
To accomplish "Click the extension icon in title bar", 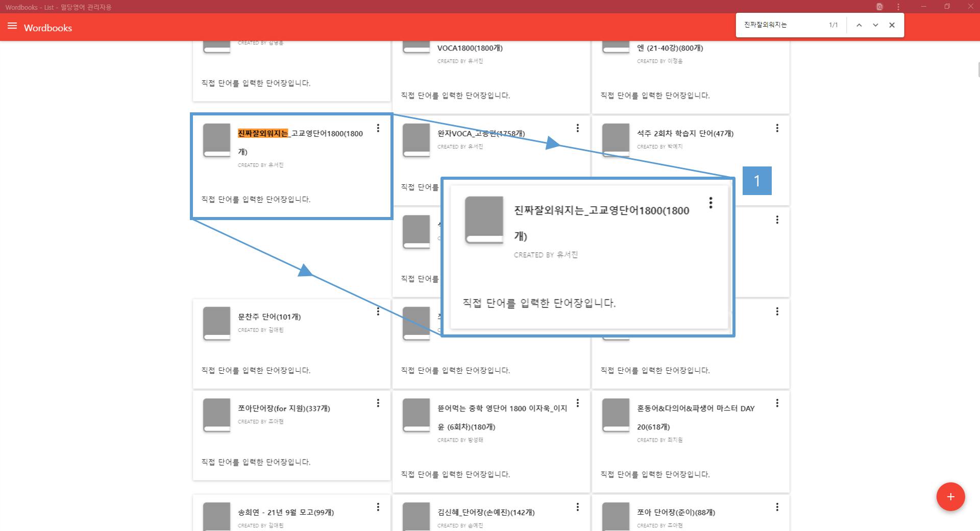I will click(879, 7).
